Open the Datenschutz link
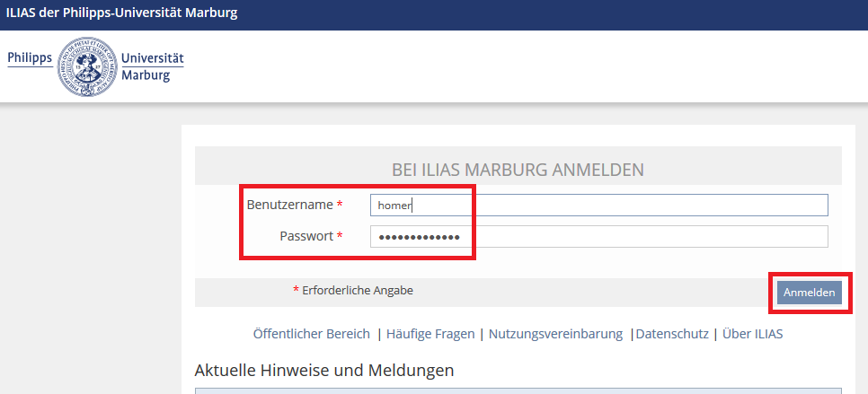This screenshot has width=868, height=394. coord(672,334)
